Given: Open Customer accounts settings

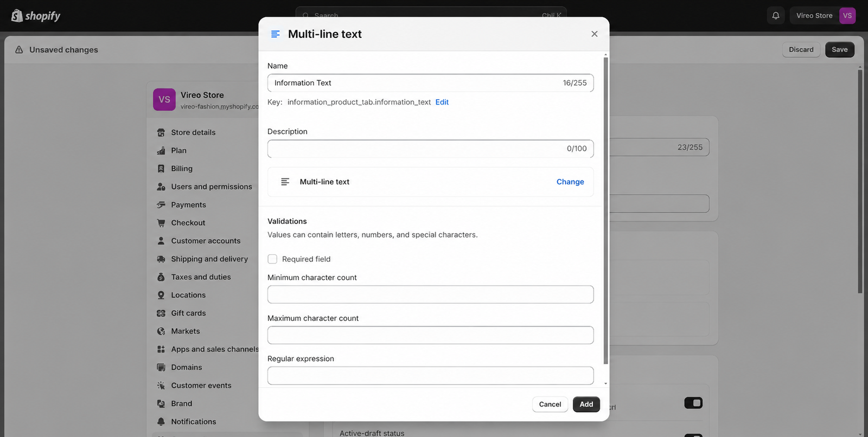Looking at the screenshot, I should (206, 241).
